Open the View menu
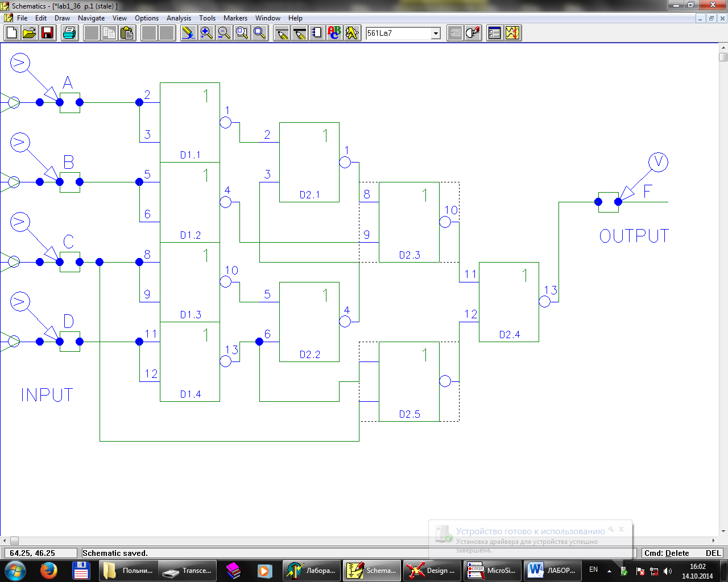Screen dimensions: 728x582 [119, 18]
